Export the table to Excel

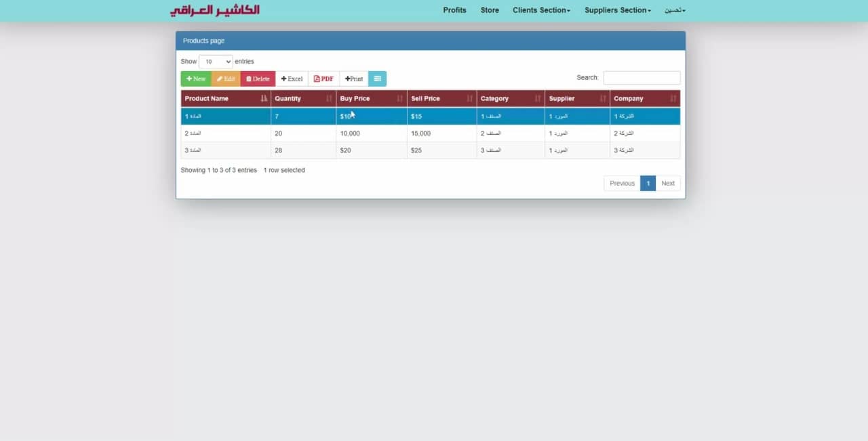[x=292, y=79]
